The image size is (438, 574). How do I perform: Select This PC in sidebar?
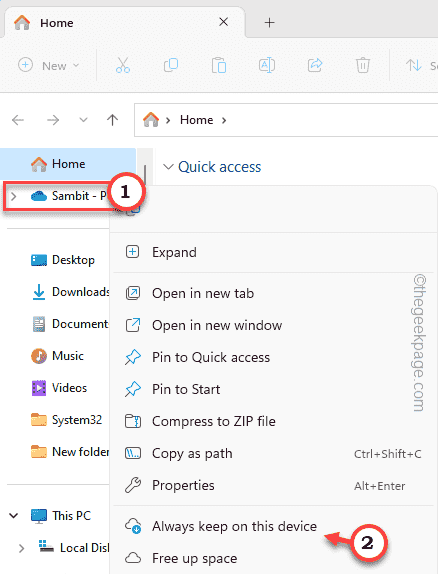pyautogui.click(x=61, y=516)
